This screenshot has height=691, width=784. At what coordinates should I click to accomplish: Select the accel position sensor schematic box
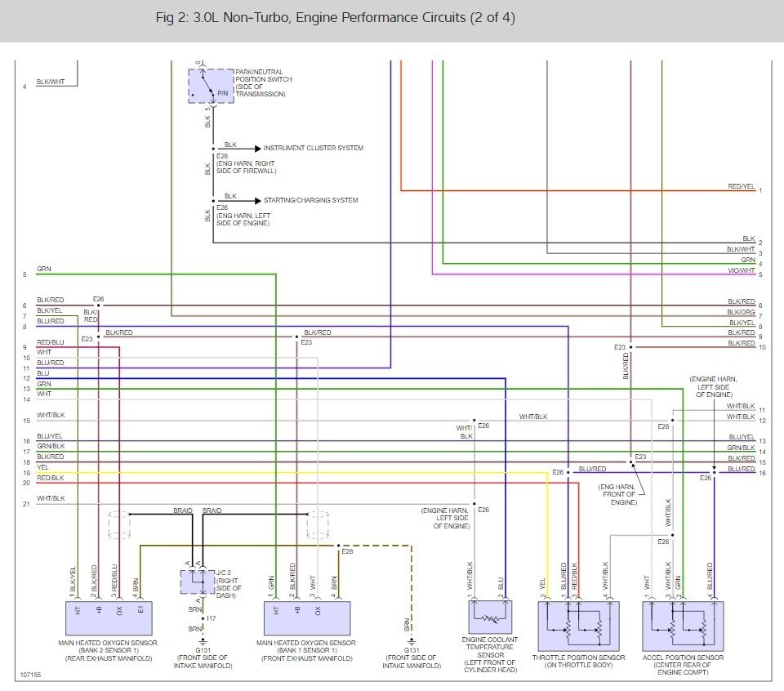pos(683,626)
